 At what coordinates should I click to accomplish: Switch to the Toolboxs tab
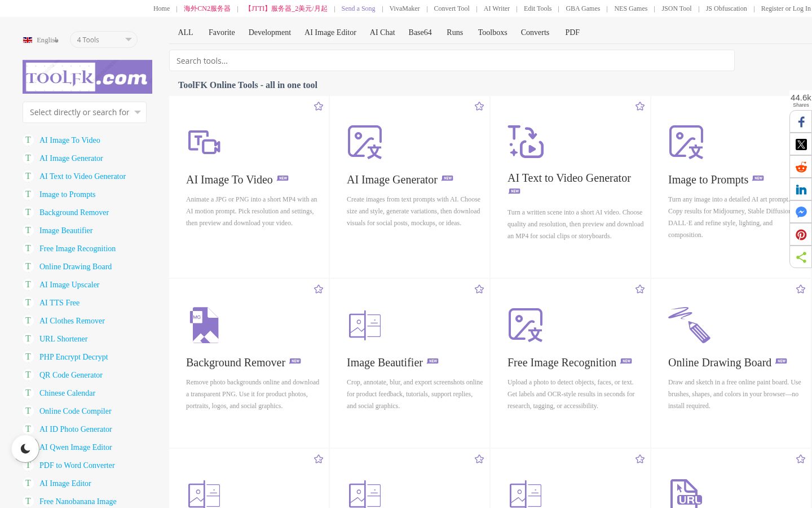492,32
